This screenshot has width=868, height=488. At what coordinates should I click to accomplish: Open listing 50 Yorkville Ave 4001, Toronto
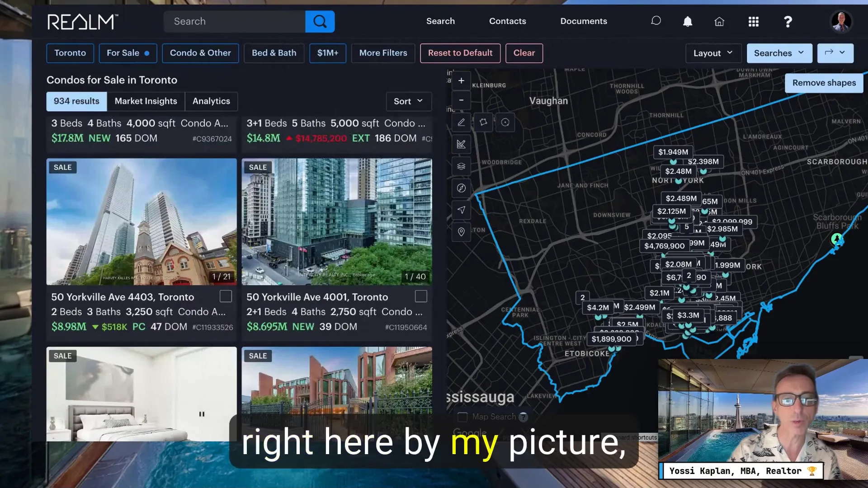317,297
